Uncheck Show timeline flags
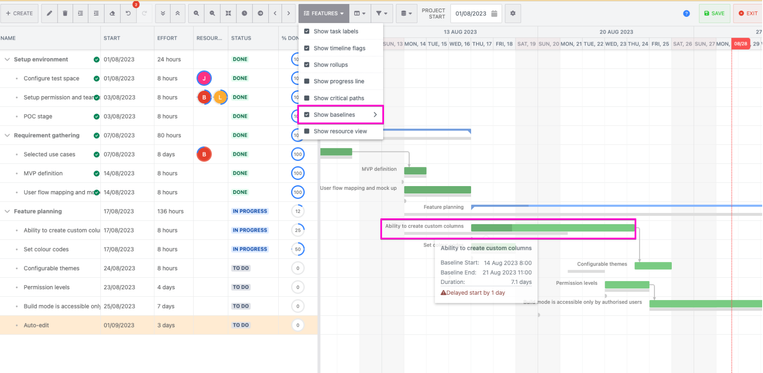This screenshot has width=763, height=373. [307, 48]
